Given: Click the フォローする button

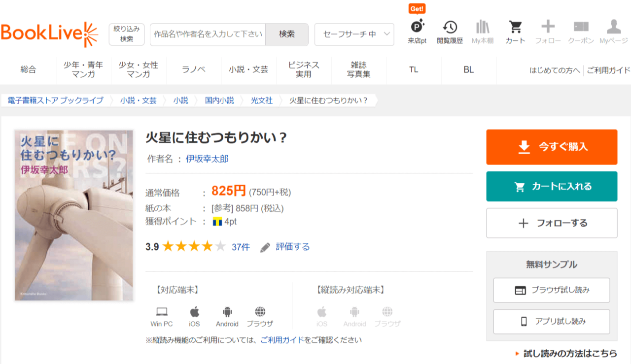Looking at the screenshot, I should [552, 223].
